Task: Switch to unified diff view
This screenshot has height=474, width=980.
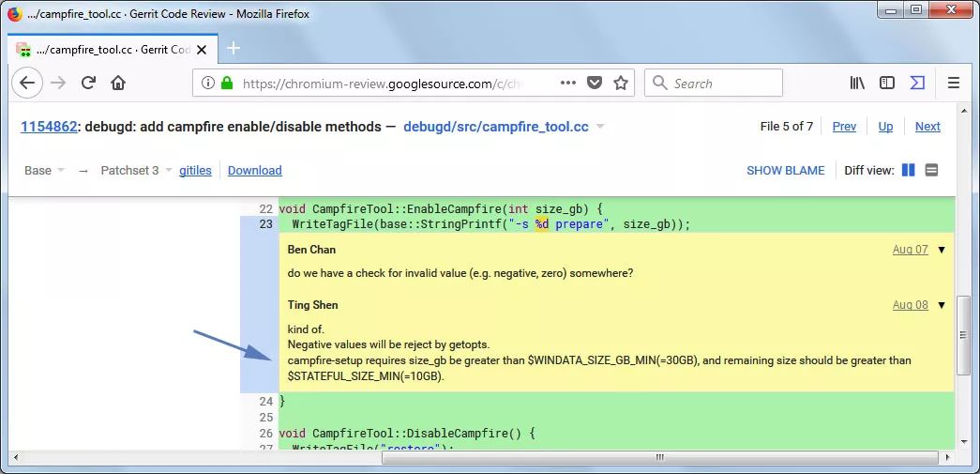Action: 931,170
